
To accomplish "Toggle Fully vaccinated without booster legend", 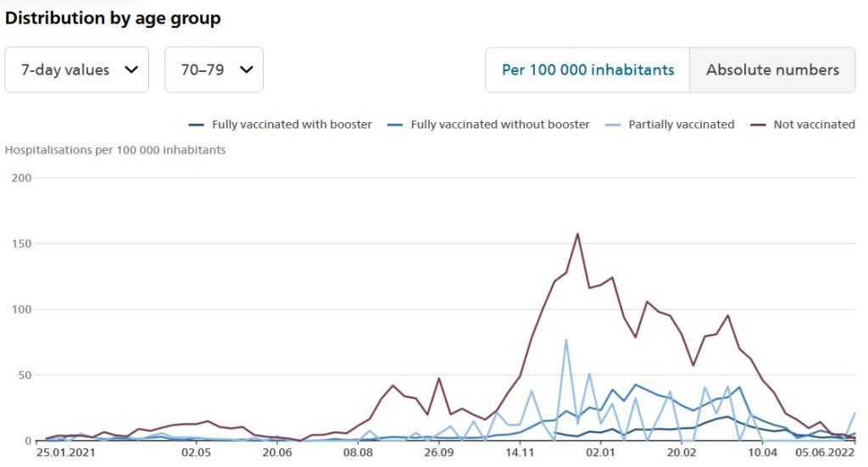I will (499, 125).
